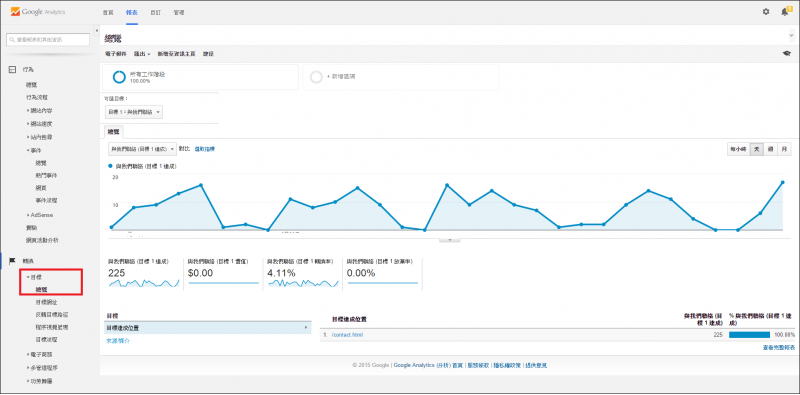Image resolution: width=800 pixels, height=395 pixels.
Task: Open 總覽 under the 行為 section
Action: point(32,85)
